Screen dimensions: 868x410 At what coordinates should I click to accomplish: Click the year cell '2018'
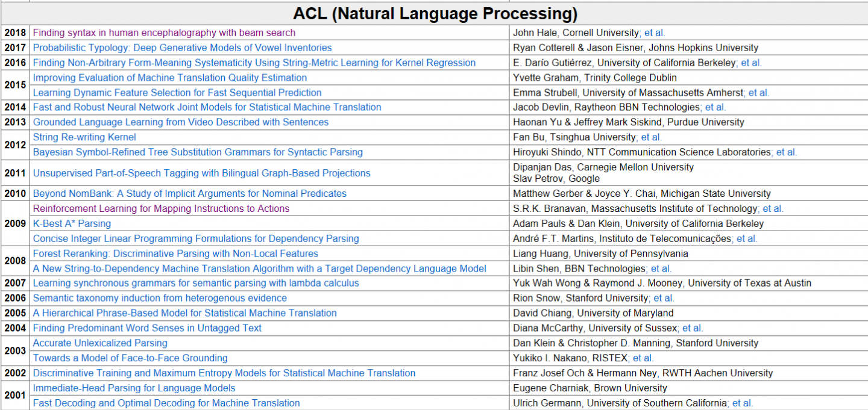click(x=15, y=33)
